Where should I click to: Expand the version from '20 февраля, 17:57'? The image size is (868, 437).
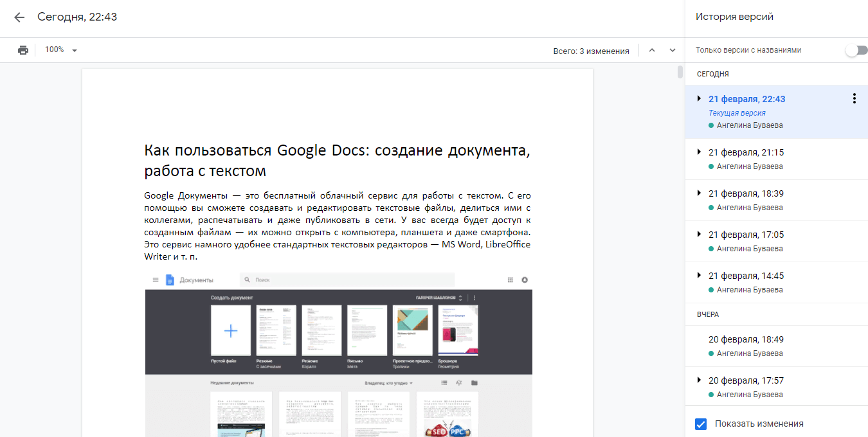click(x=699, y=380)
